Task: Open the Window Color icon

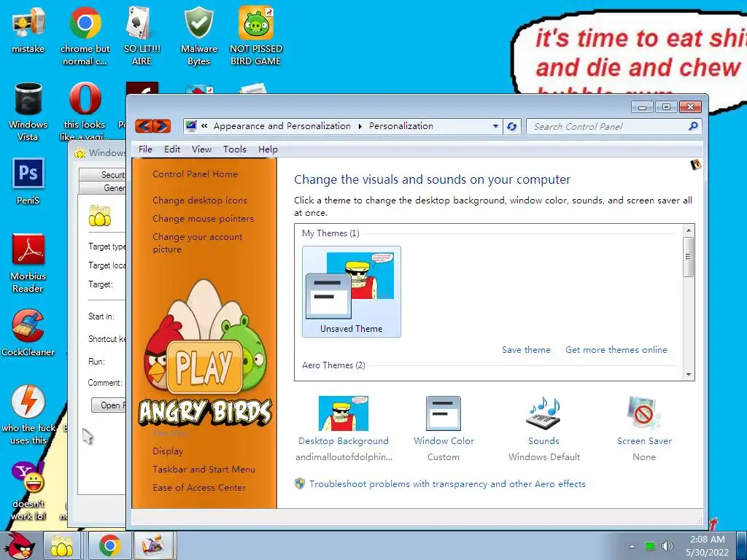Action: (x=444, y=413)
